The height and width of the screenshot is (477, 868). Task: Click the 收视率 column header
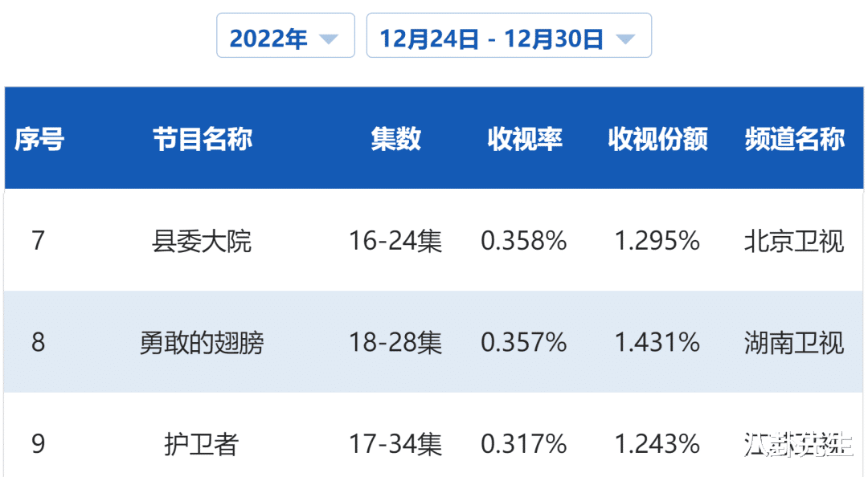[524, 139]
